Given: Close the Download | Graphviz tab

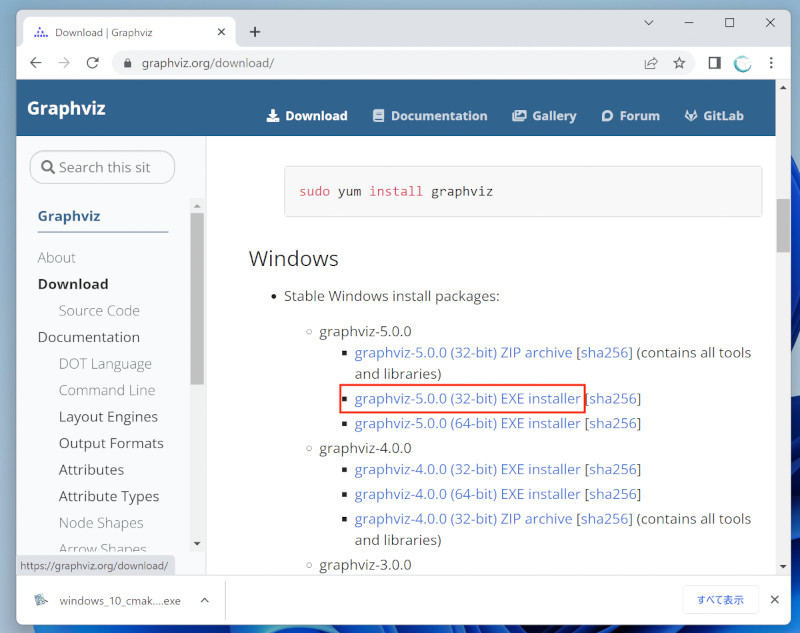Looking at the screenshot, I should (x=220, y=31).
